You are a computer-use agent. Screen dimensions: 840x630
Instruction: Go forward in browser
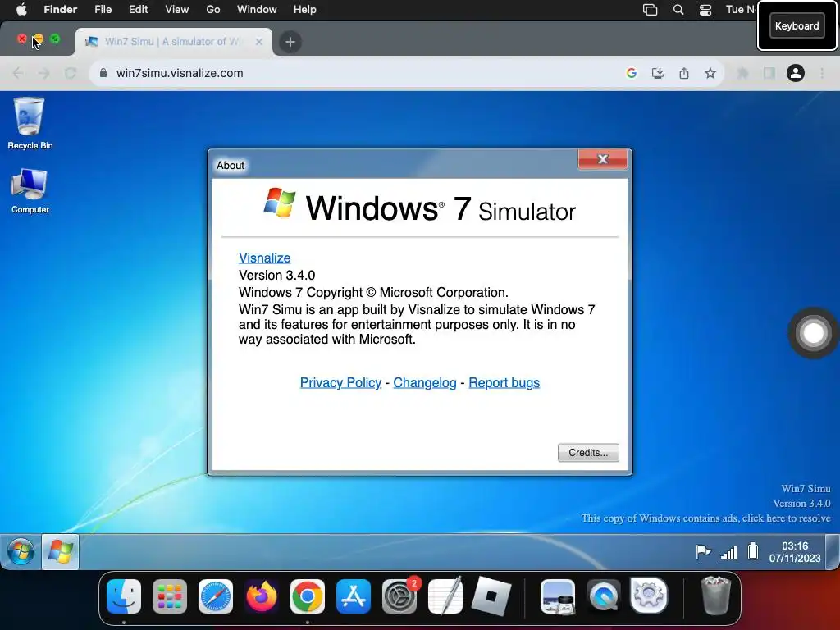coord(44,73)
